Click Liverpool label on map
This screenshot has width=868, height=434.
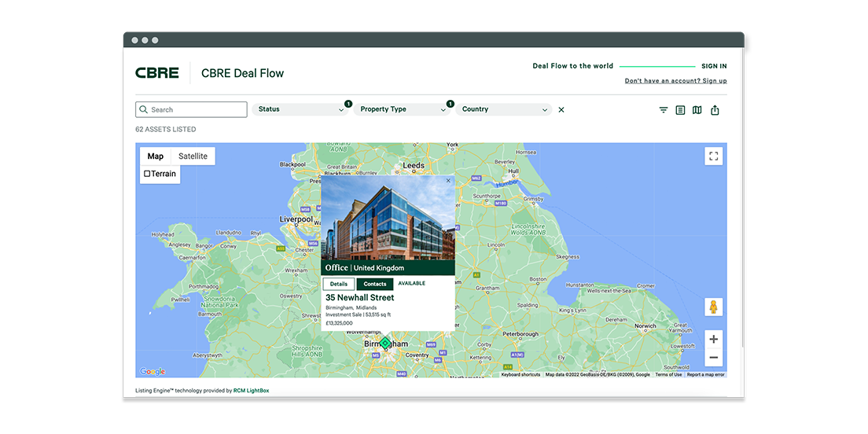tap(296, 219)
